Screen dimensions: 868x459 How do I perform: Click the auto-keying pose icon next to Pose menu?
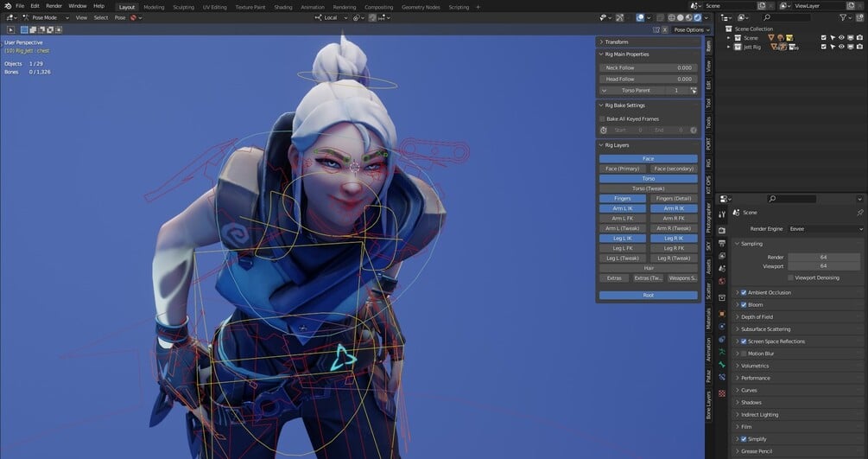tap(133, 18)
